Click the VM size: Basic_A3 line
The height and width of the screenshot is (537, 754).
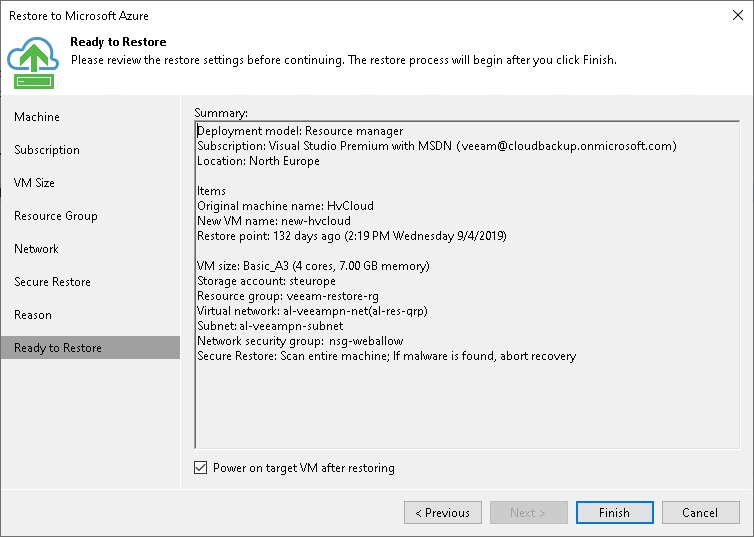point(313,266)
